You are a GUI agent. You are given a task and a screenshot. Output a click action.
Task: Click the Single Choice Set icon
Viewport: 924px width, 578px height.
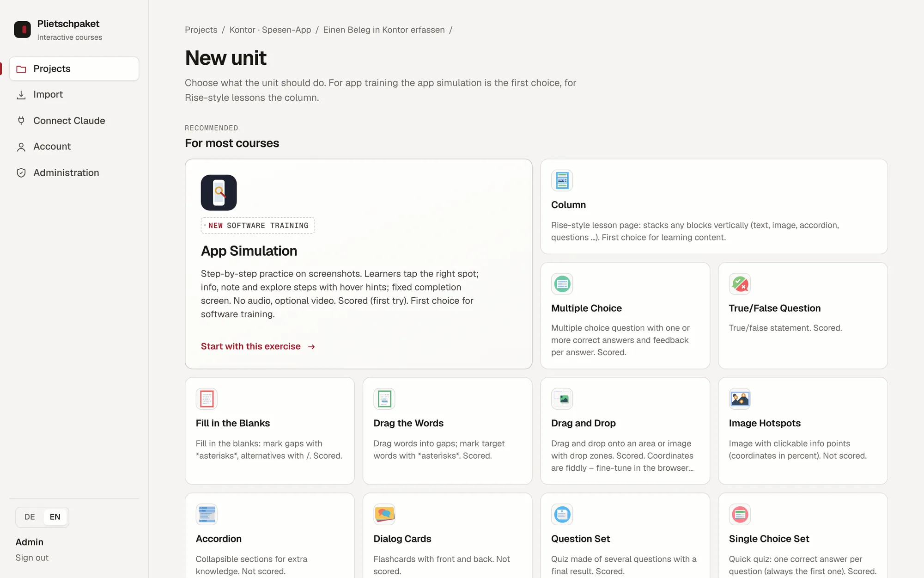pyautogui.click(x=740, y=514)
